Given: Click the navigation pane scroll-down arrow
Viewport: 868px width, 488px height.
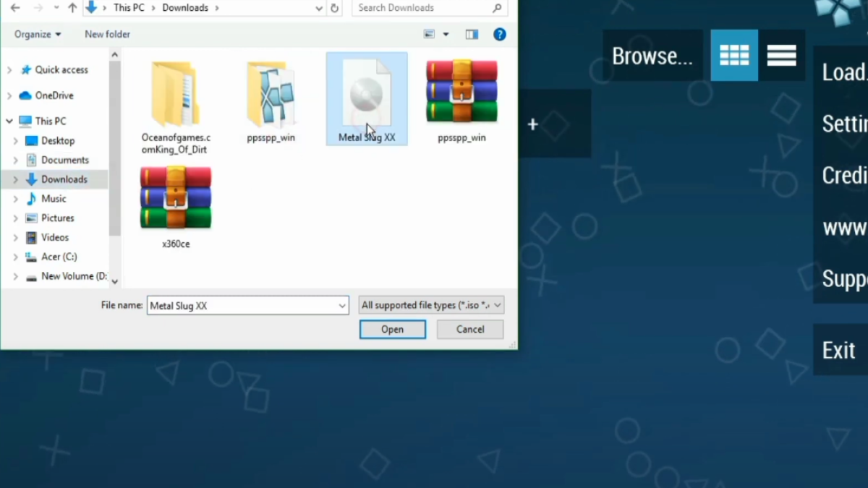Looking at the screenshot, I should click(115, 282).
